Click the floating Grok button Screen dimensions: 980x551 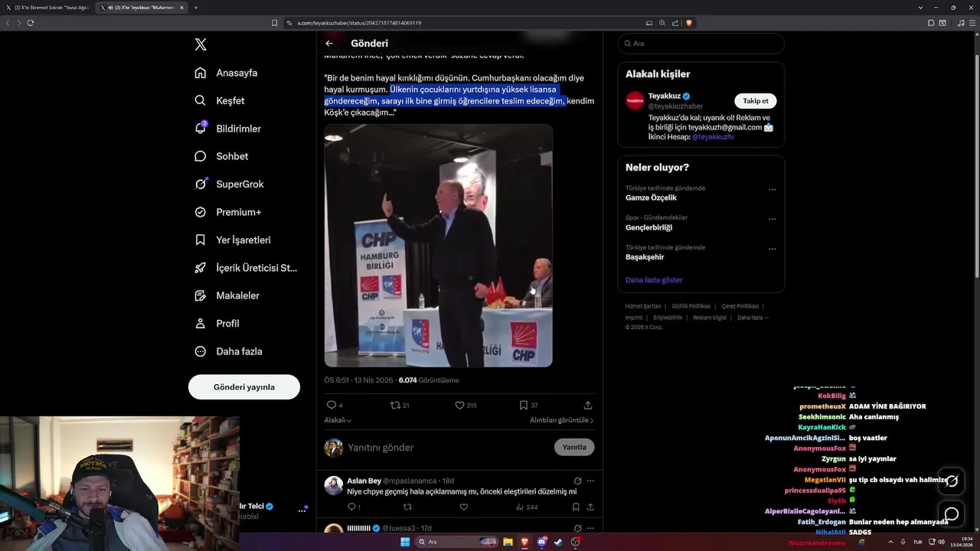952,481
